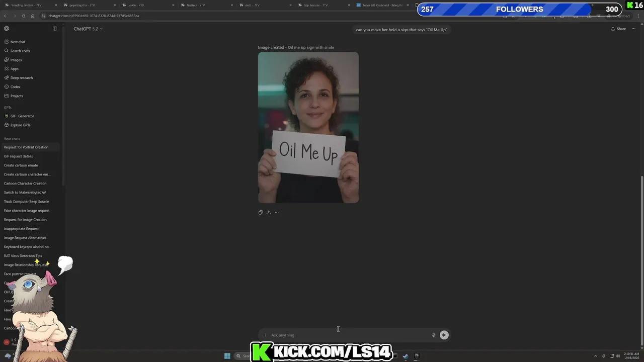The height and width of the screenshot is (362, 644).
Task: Start voice mode with the waveform button
Action: [x=444, y=335]
